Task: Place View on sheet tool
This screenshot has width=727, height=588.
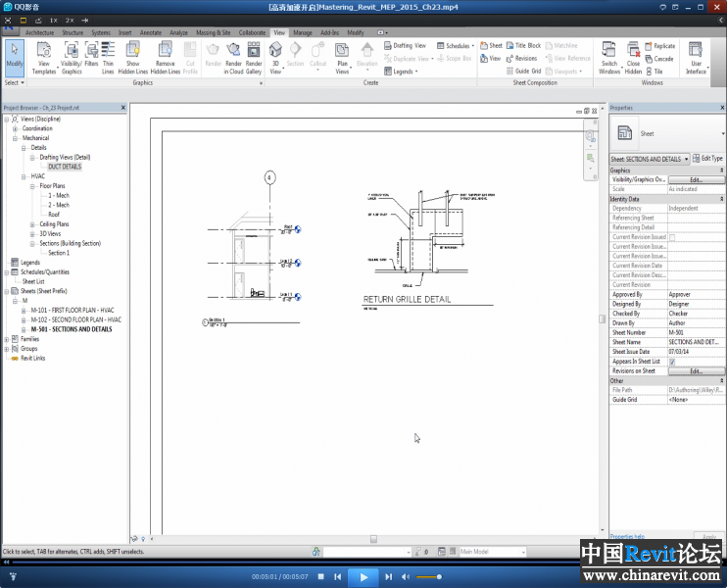Action: click(491, 59)
